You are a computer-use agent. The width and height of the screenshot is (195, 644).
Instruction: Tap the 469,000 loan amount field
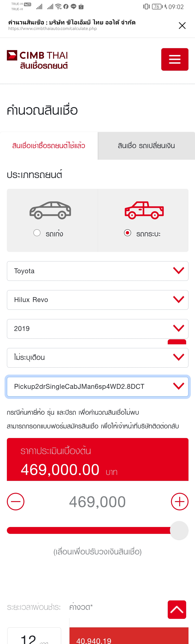pyautogui.click(x=97, y=501)
